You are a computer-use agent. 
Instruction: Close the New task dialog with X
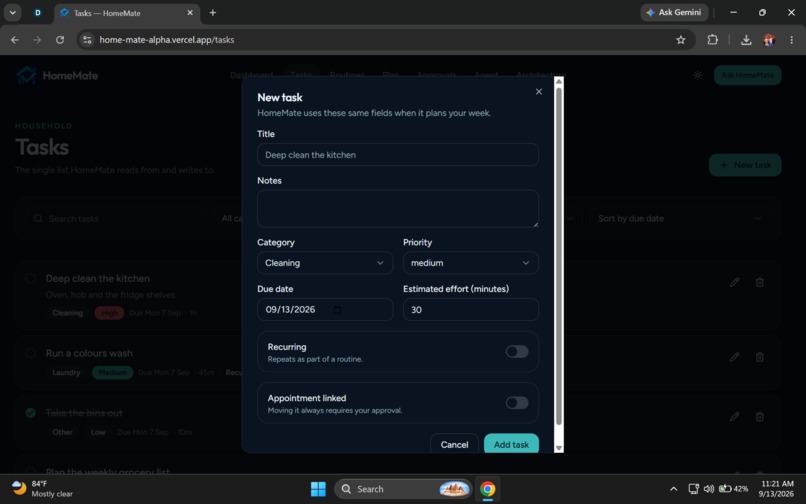(x=539, y=92)
